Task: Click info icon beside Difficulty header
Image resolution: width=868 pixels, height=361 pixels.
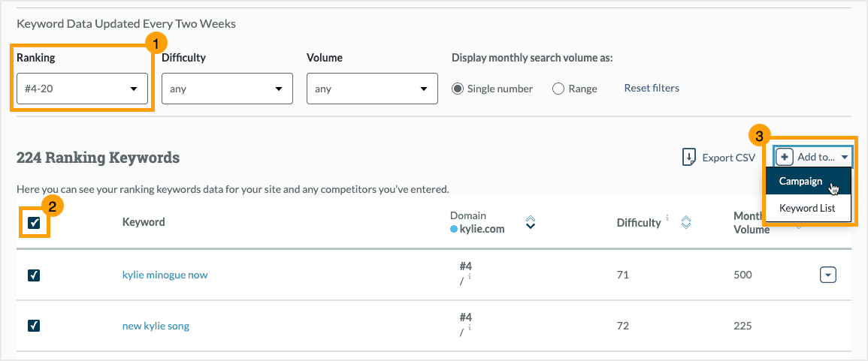Action: click(667, 219)
